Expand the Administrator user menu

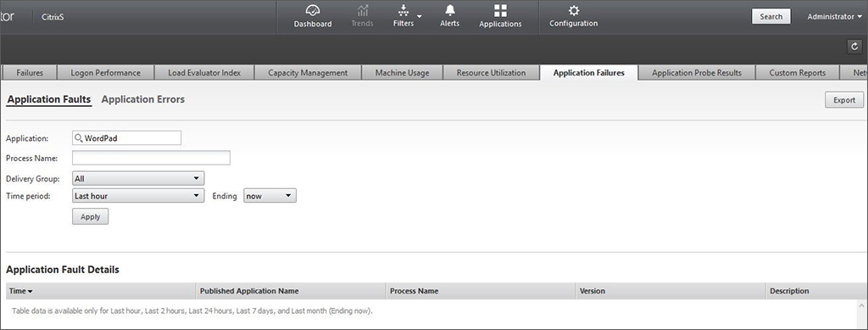point(834,17)
